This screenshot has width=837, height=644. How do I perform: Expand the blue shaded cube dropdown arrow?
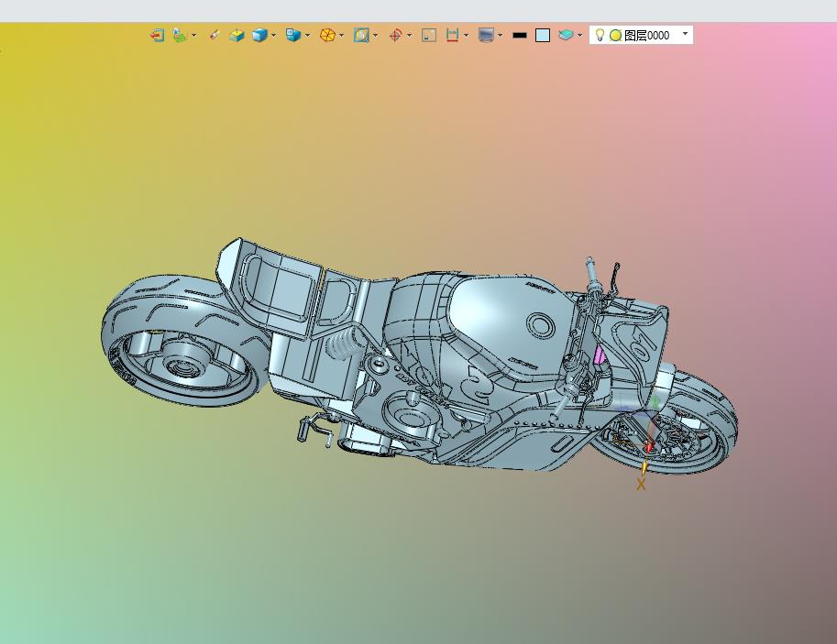(274, 35)
